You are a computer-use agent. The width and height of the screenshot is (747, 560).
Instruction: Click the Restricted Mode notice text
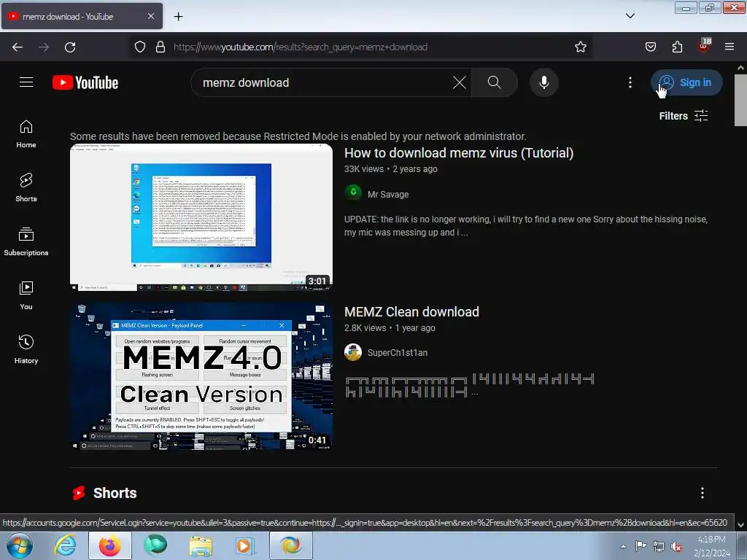point(298,136)
